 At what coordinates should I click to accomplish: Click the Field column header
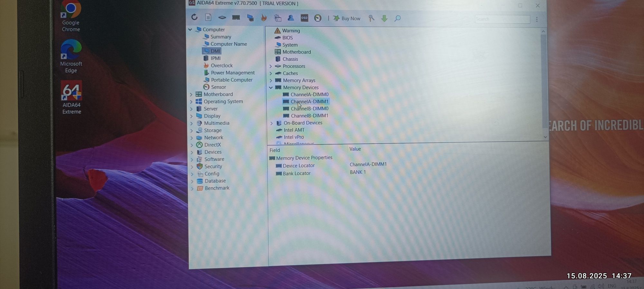(x=275, y=150)
